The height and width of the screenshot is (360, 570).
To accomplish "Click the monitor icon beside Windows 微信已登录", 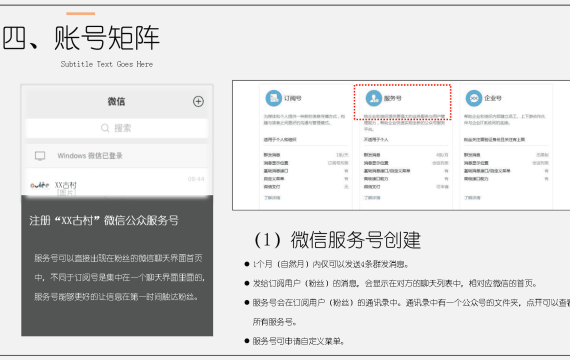I will pyautogui.click(x=40, y=156).
